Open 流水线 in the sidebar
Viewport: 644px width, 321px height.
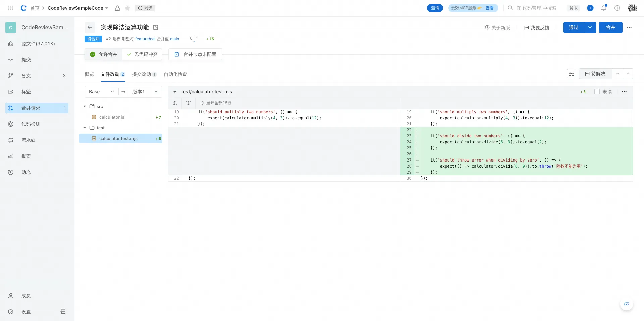pyautogui.click(x=37, y=140)
